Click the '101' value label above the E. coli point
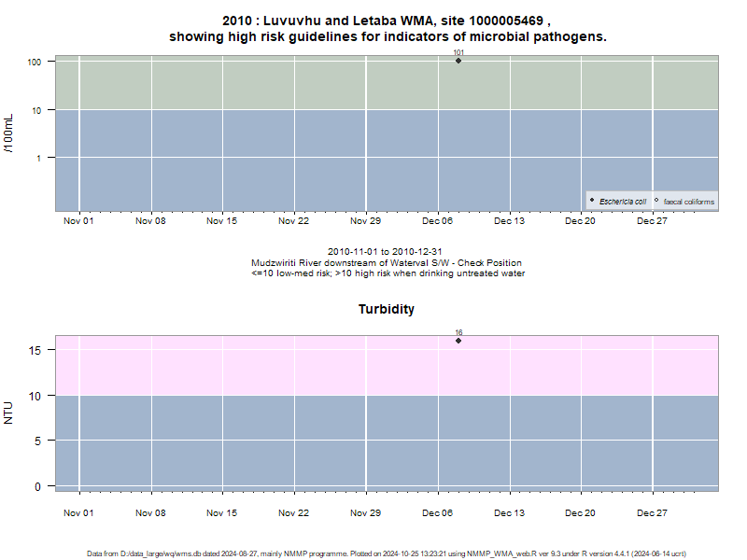Viewport: 747px width, 560px height. [x=458, y=52]
